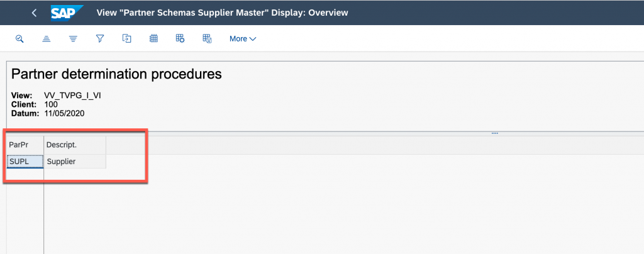
Task: Click the Details magnifier icon
Action: [19, 38]
